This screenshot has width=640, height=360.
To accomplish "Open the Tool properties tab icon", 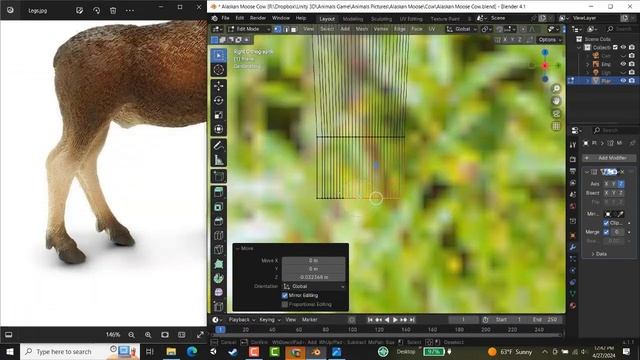I will (573, 144).
